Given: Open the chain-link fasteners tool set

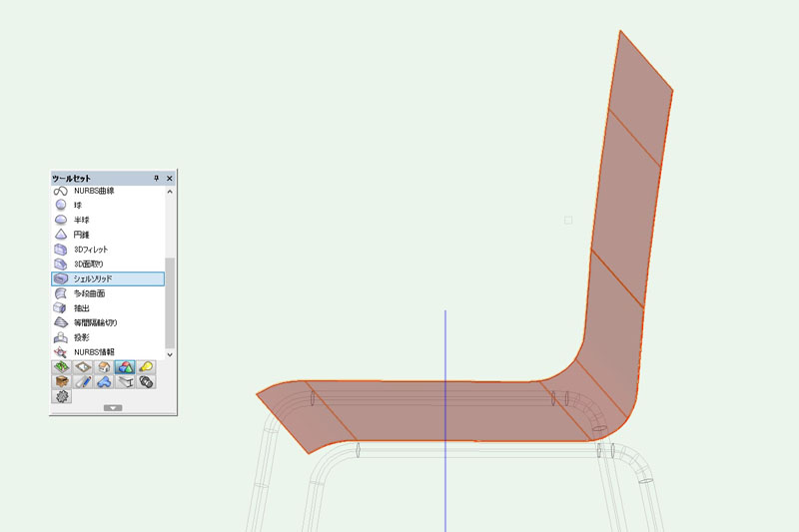Looking at the screenshot, I should [x=146, y=382].
